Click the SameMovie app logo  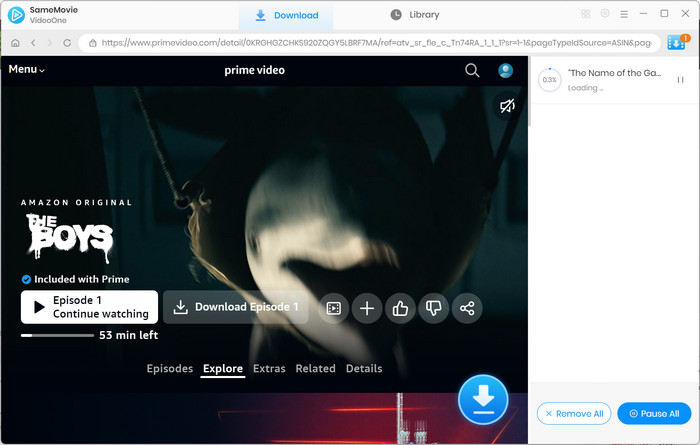[16, 15]
